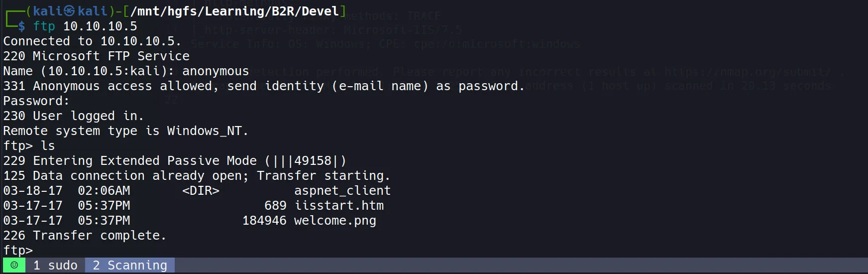Click the typed "ftp" command word
868x274 pixels.
pyautogui.click(x=44, y=26)
